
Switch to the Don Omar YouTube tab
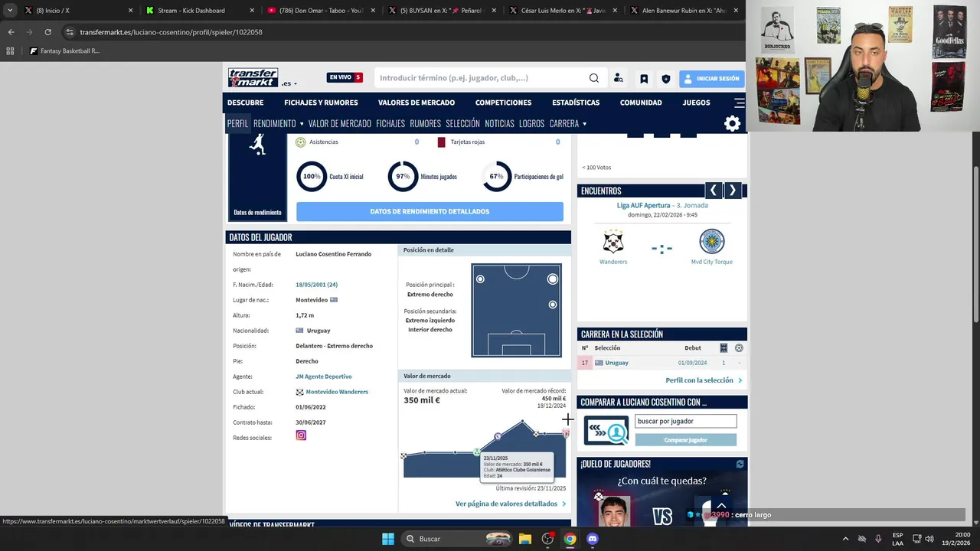tap(322, 11)
